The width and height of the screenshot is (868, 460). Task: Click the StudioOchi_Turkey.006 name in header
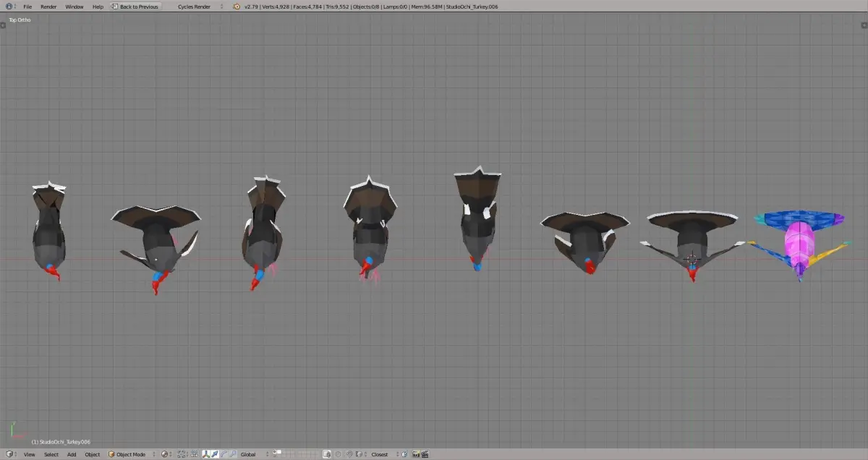tap(471, 7)
